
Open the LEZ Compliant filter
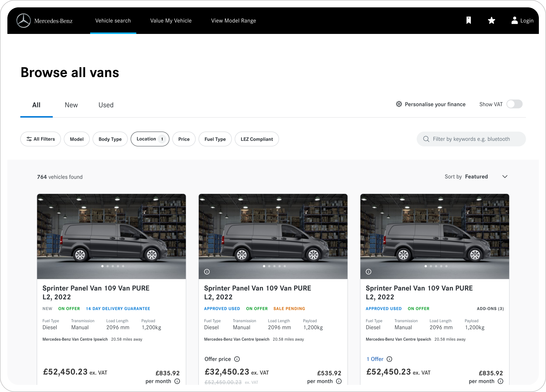(257, 139)
